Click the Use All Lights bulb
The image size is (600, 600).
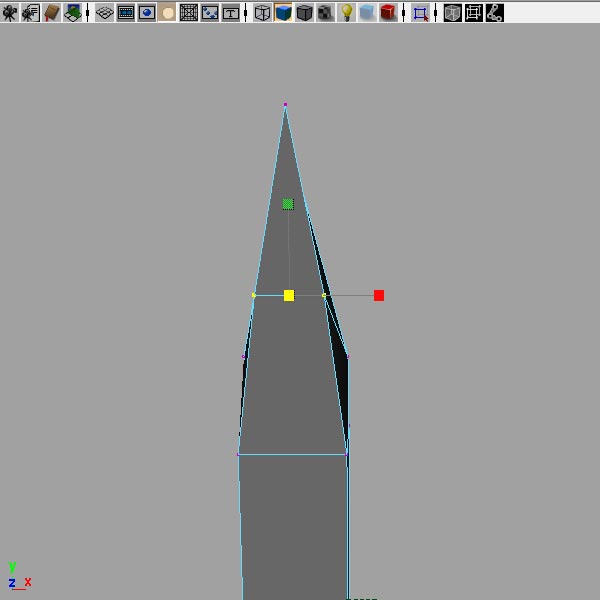click(346, 13)
